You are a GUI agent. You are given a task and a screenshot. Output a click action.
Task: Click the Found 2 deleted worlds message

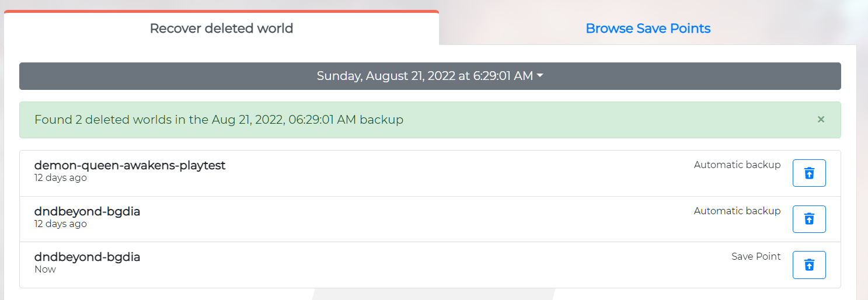pyautogui.click(x=219, y=120)
